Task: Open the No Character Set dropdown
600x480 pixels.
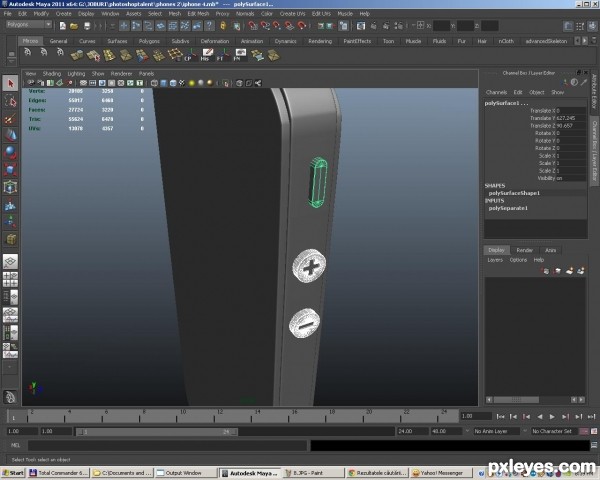Action: [x=554, y=431]
